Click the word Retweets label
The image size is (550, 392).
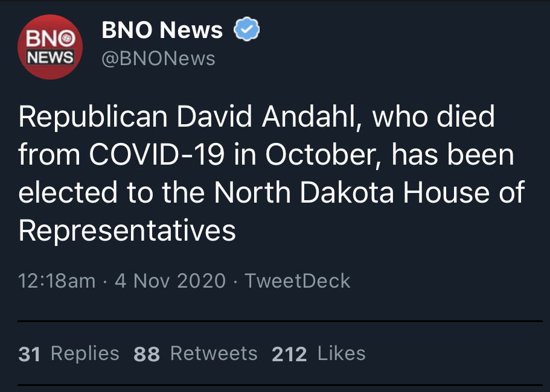[x=214, y=353]
